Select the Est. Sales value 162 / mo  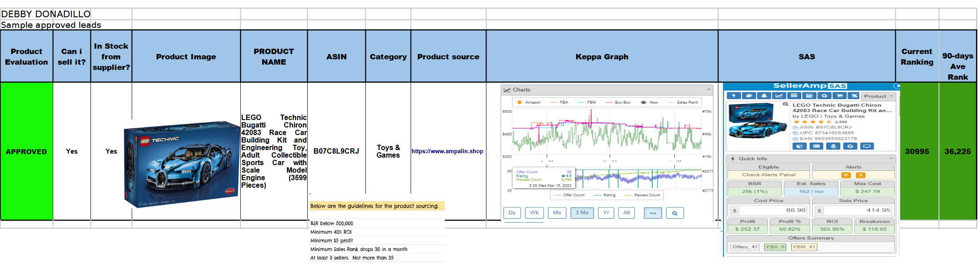[x=811, y=192]
